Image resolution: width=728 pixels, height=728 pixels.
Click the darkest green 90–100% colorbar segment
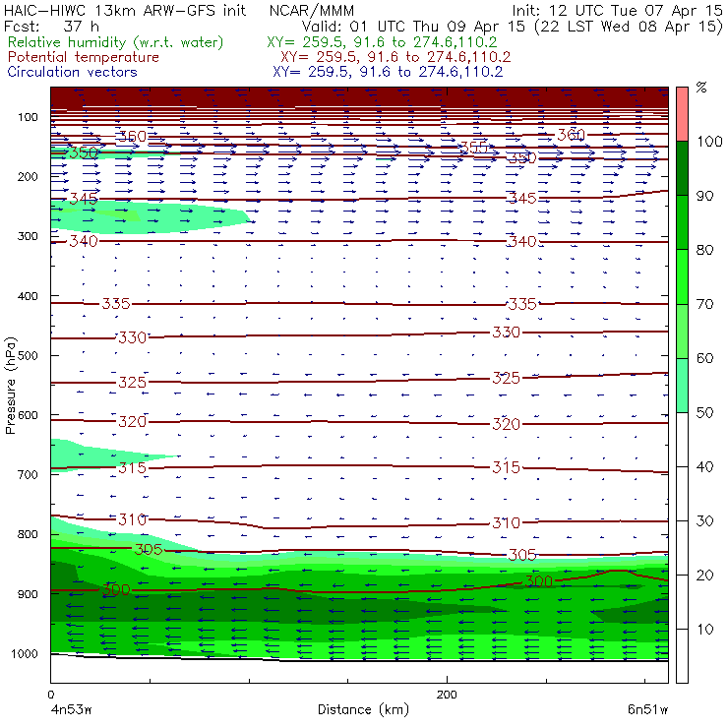coord(682,168)
